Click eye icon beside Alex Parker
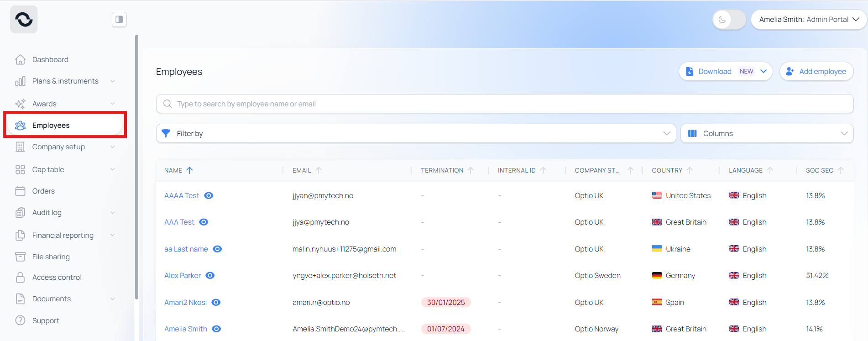 coord(210,276)
